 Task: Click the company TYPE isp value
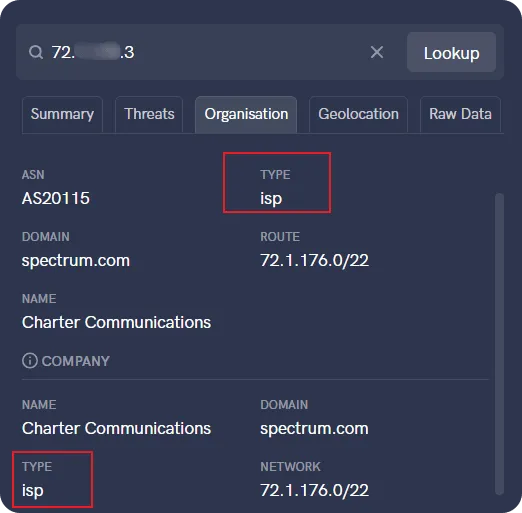[x=33, y=491]
